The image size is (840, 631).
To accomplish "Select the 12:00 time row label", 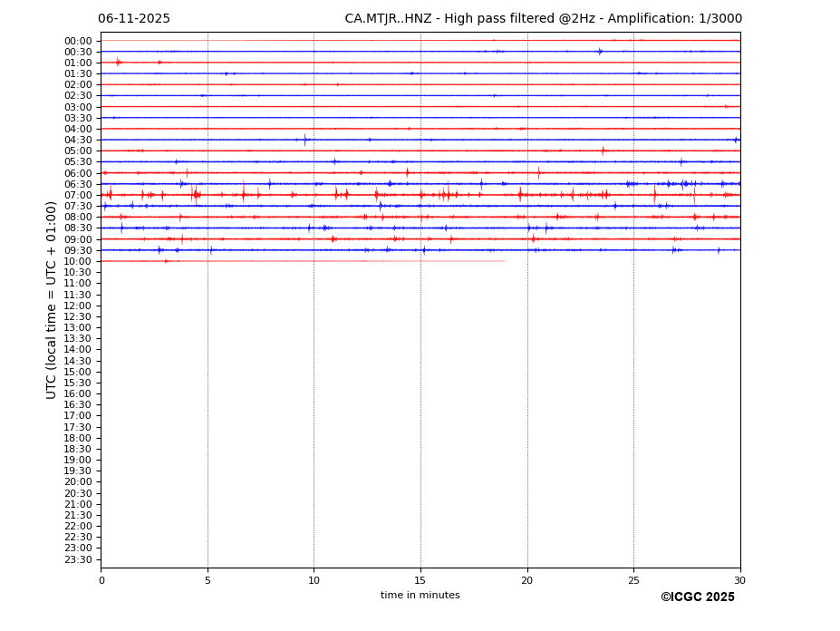I will [x=78, y=306].
